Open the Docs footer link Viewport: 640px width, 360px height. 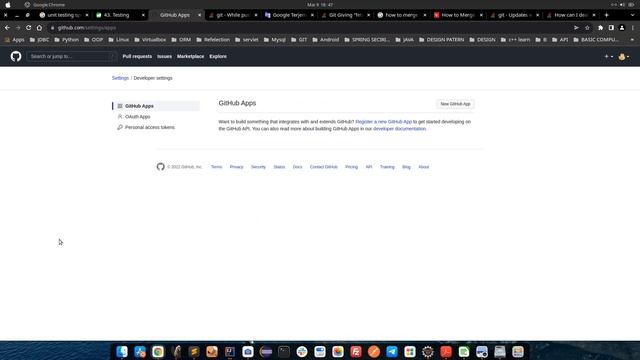298,167
